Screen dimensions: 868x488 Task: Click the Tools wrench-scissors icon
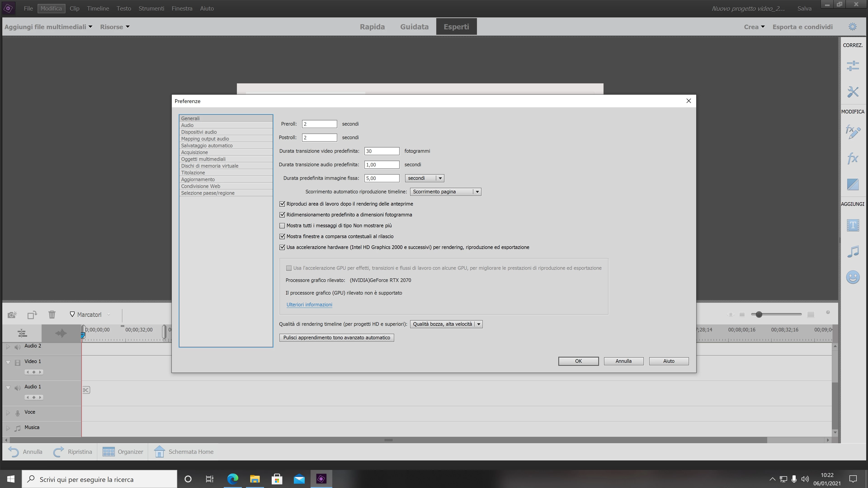click(852, 91)
